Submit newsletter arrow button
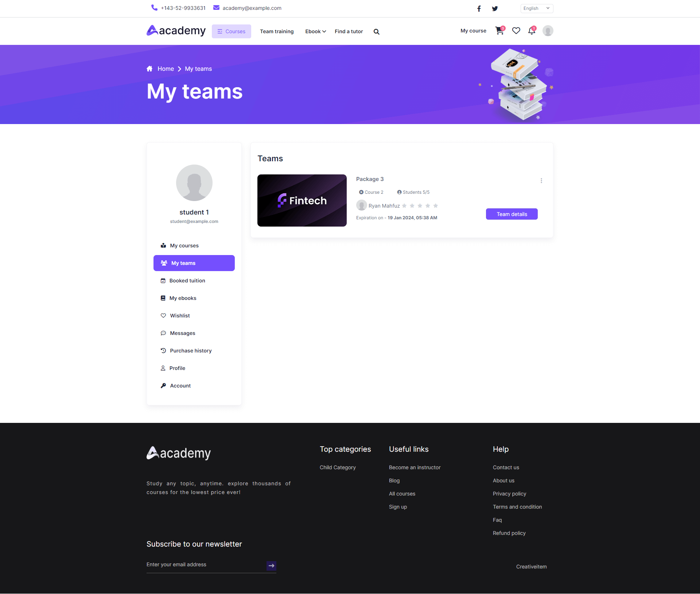The image size is (700, 594). tap(271, 566)
